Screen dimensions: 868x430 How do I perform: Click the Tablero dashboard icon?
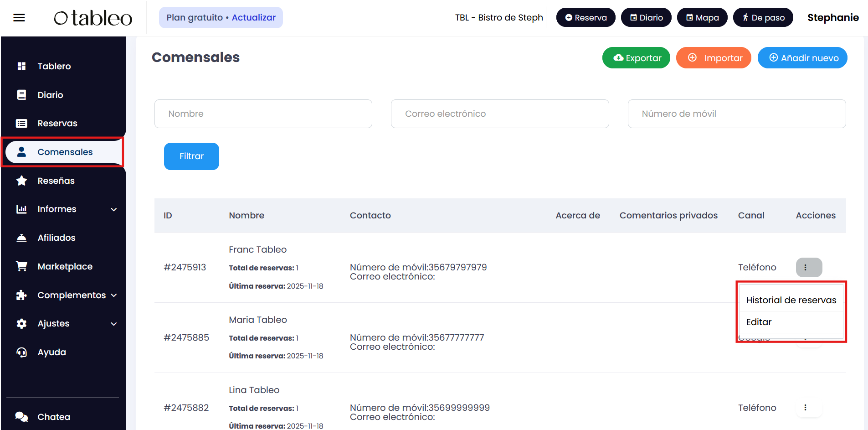21,66
